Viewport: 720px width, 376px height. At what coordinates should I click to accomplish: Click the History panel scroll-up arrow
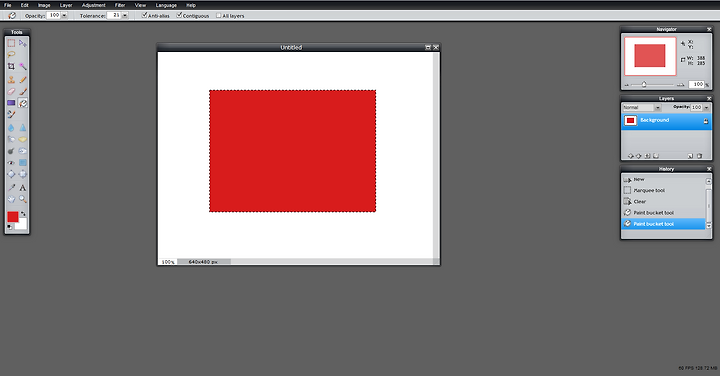709,181
